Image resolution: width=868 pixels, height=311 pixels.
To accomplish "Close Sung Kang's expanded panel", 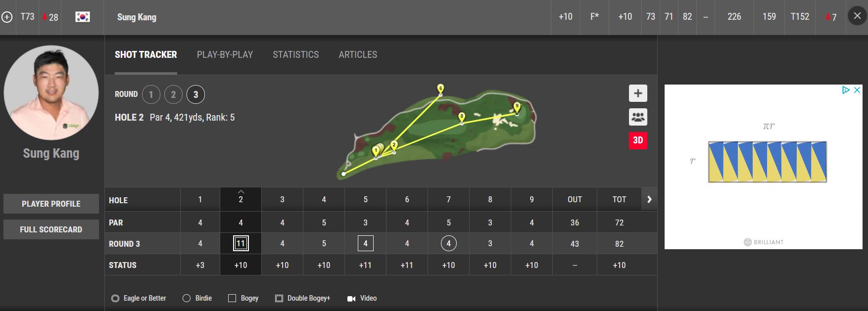I will [x=857, y=16].
